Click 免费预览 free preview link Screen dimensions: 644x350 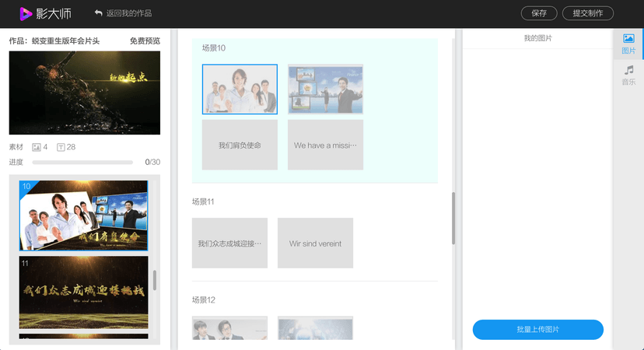point(145,41)
